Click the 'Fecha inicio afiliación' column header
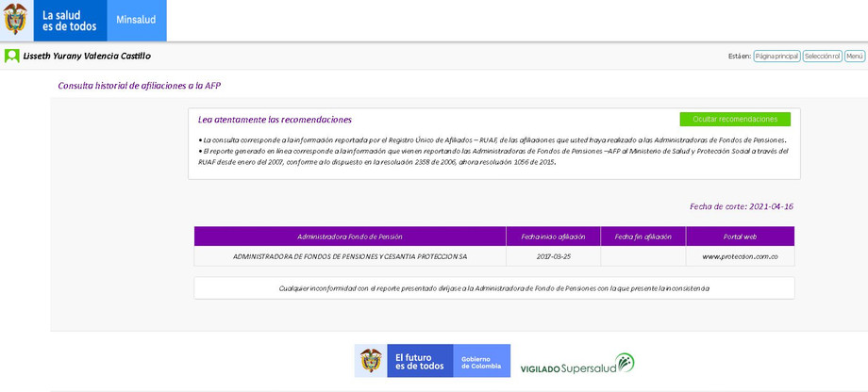This screenshot has height=392, width=868. pos(553,237)
